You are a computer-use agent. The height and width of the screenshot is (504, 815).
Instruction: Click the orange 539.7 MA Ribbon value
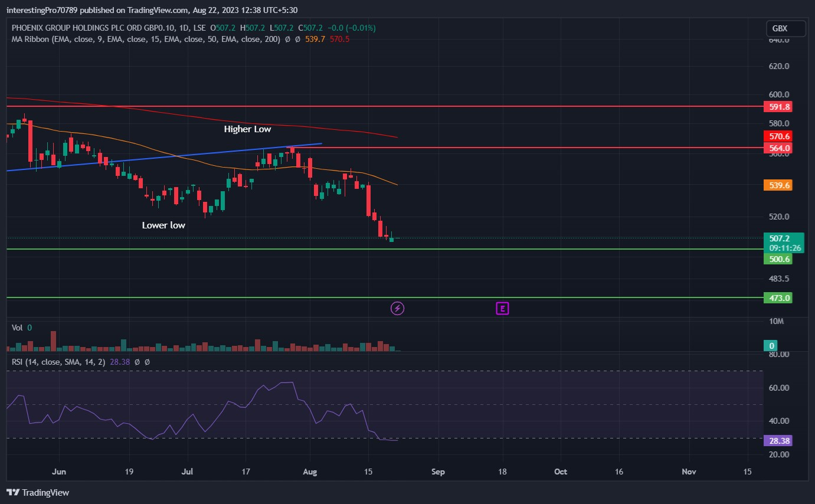[315, 39]
